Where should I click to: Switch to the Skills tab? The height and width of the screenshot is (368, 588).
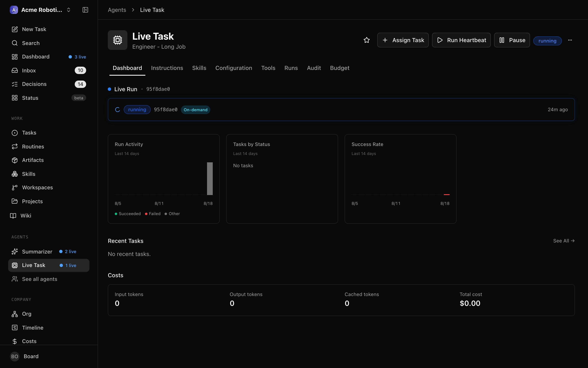click(199, 68)
